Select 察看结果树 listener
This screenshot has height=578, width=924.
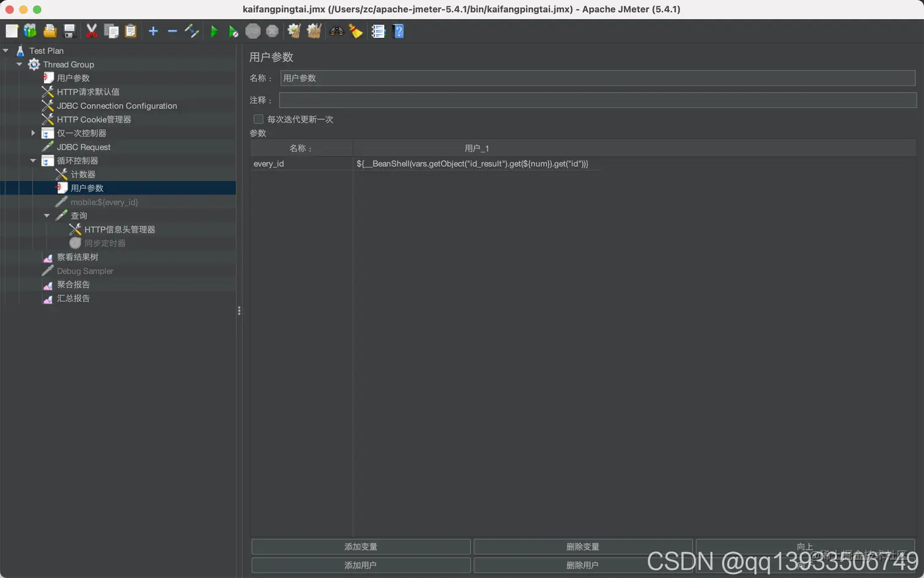[x=77, y=257]
